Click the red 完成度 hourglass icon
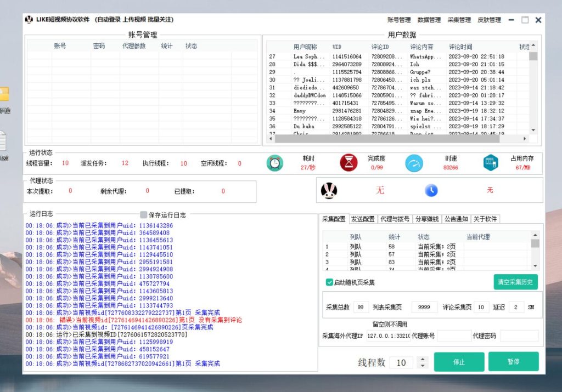Image resolution: width=562 pixels, height=392 pixels. click(349, 163)
